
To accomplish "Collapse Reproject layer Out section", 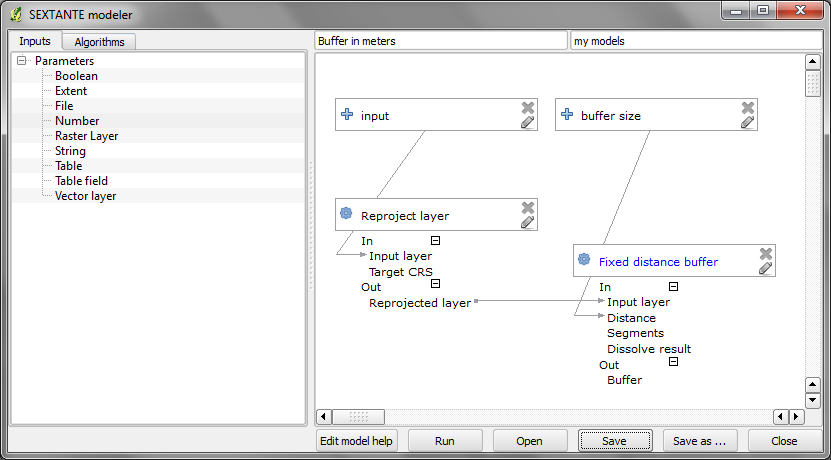I will (435, 284).
